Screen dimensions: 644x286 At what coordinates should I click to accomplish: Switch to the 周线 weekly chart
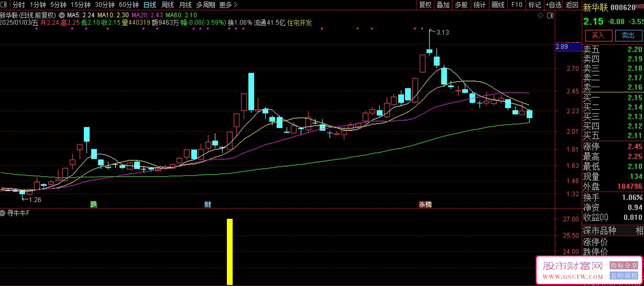tap(167, 5)
